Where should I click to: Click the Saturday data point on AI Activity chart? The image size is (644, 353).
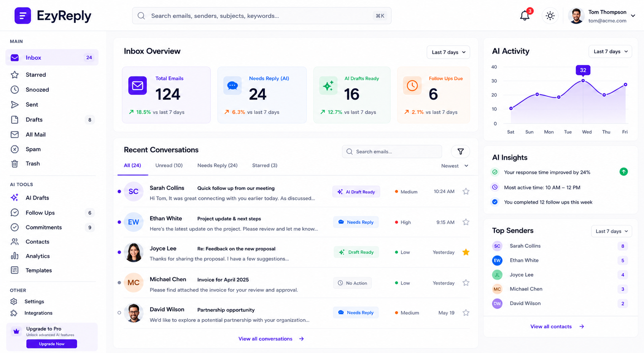[511, 108]
